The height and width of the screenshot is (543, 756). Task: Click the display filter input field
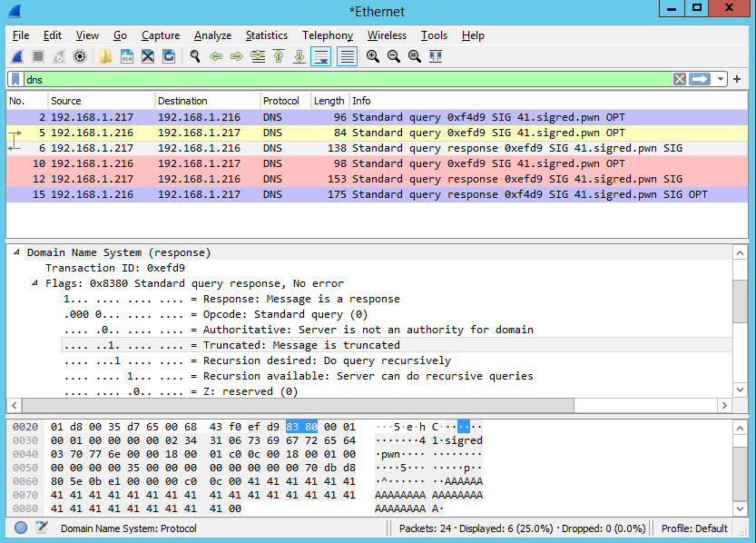(x=347, y=79)
